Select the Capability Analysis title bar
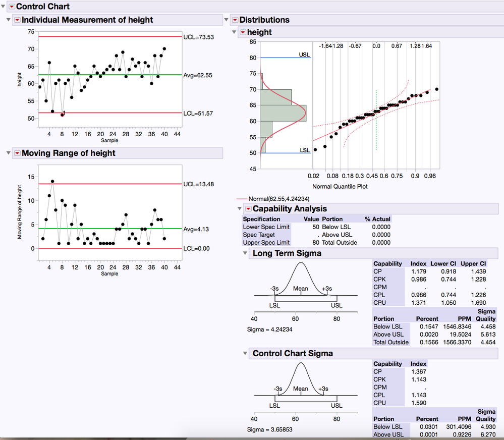504x440 pixels. click(371, 209)
